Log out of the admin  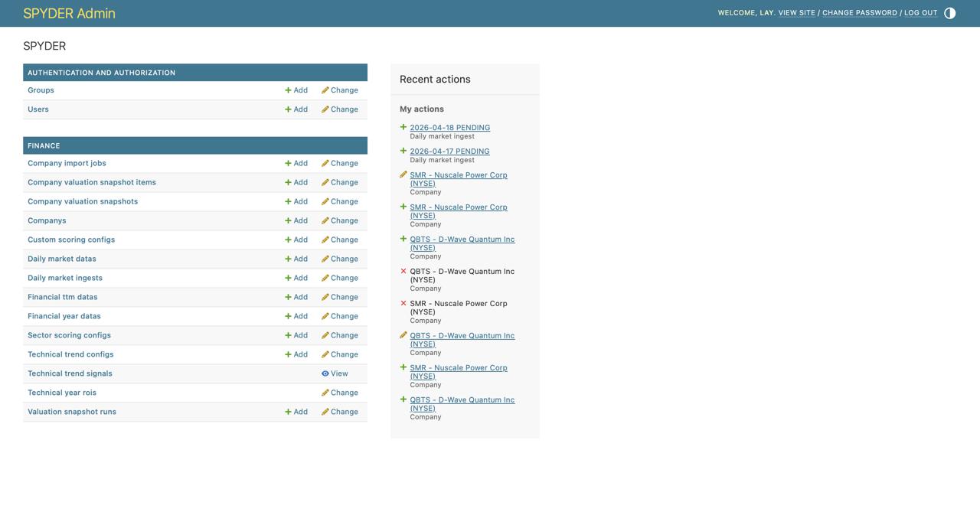[x=920, y=13]
